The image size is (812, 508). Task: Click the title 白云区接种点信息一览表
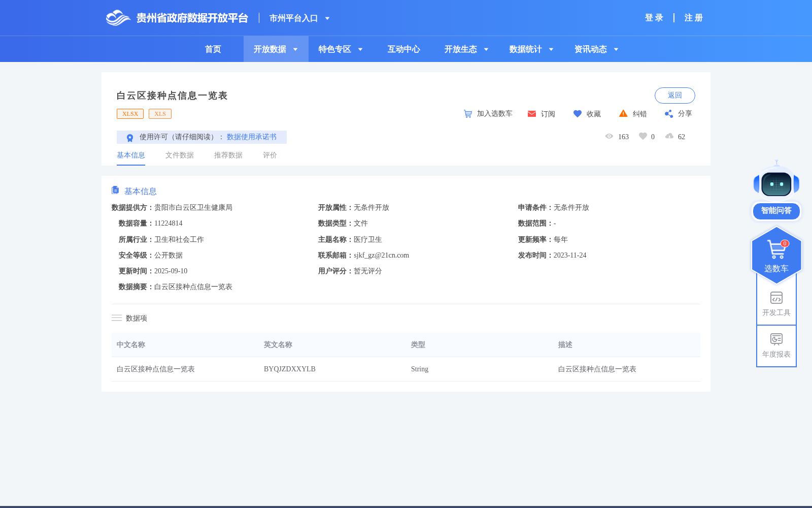(172, 96)
